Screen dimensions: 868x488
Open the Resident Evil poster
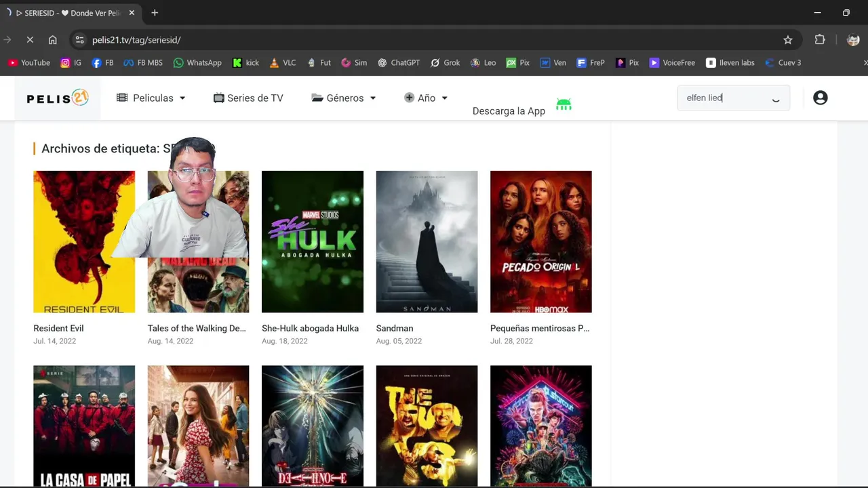pos(84,241)
